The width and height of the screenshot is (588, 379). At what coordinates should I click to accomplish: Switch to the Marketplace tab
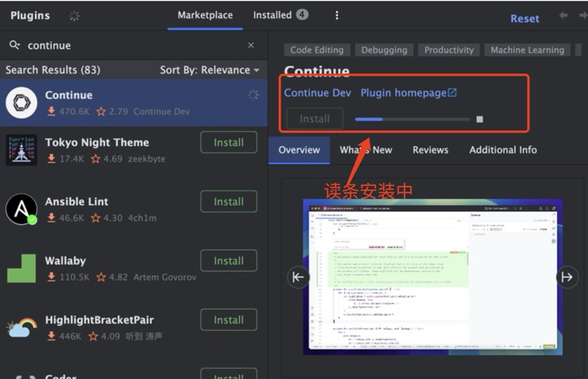(205, 15)
